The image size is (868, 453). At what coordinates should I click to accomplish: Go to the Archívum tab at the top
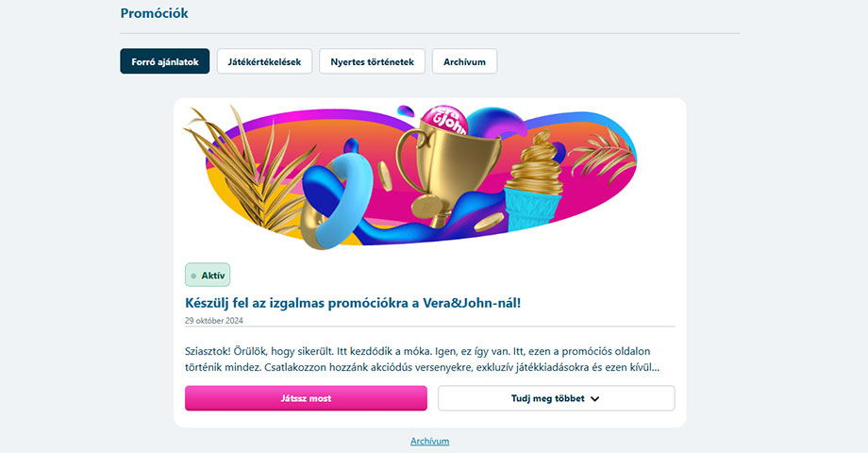click(464, 61)
